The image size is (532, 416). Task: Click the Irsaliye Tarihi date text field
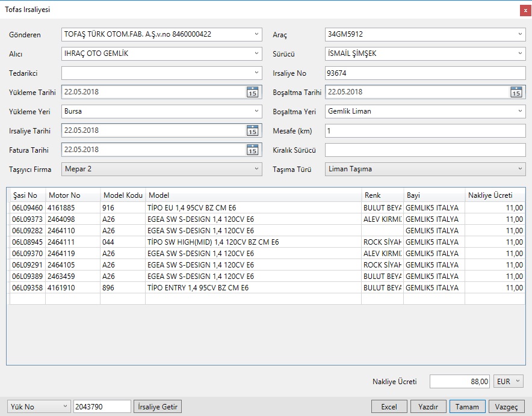(x=154, y=131)
